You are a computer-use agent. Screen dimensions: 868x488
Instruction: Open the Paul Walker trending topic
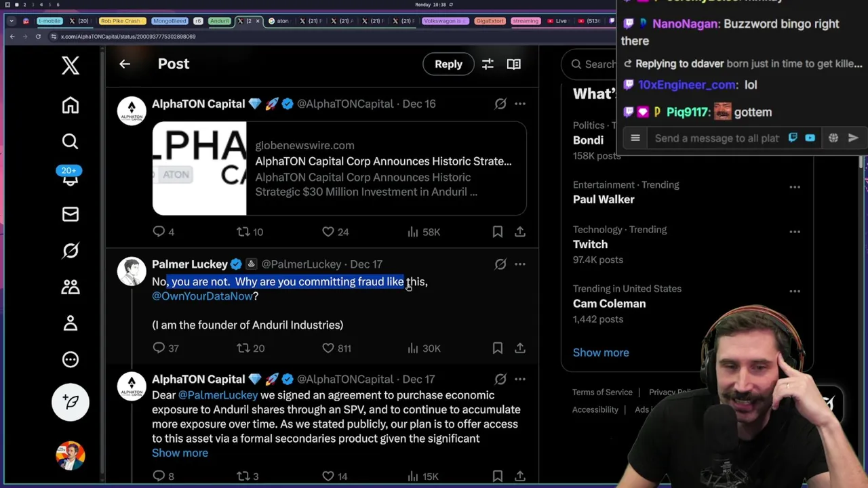(x=604, y=199)
